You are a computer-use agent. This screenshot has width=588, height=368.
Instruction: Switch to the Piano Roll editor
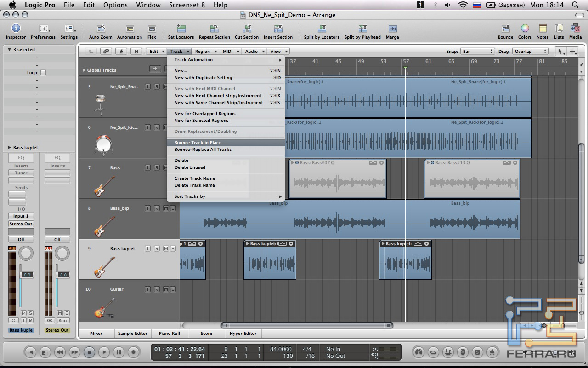169,333
